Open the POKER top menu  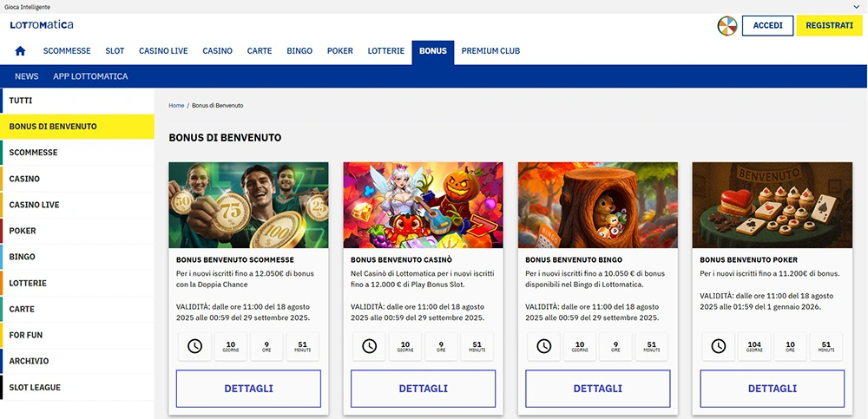coord(340,51)
